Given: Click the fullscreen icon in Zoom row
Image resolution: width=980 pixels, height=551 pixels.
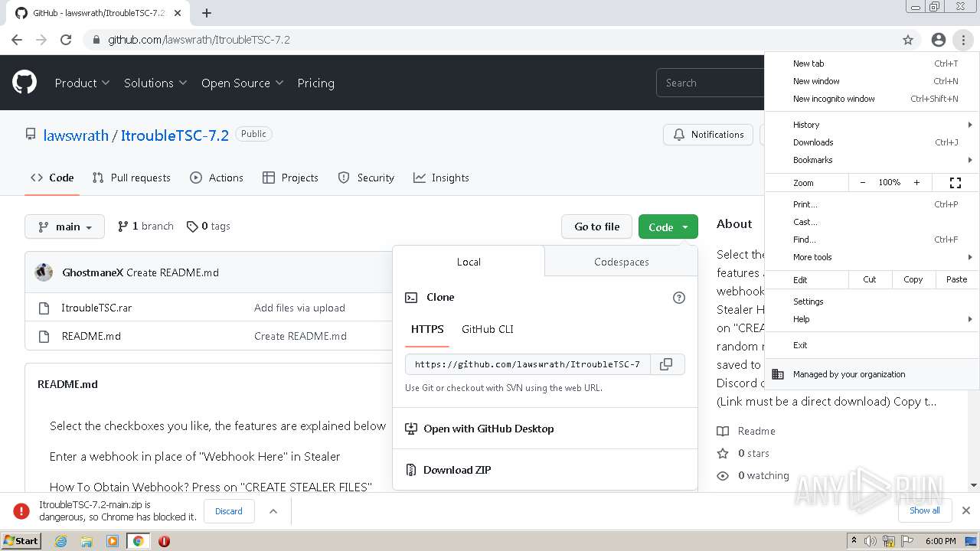Looking at the screenshot, I should 955,183.
